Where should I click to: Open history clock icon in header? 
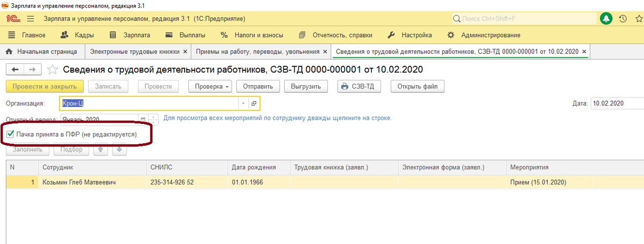click(623, 19)
